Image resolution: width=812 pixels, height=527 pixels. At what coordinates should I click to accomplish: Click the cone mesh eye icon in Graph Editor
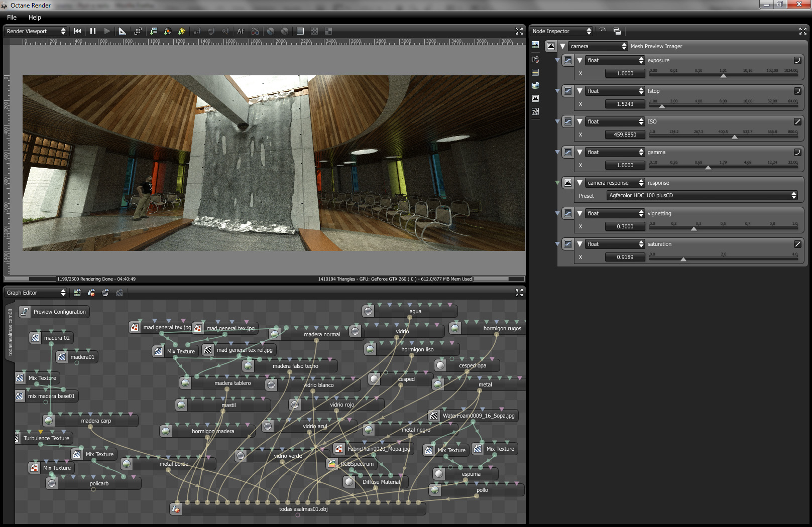(91, 293)
